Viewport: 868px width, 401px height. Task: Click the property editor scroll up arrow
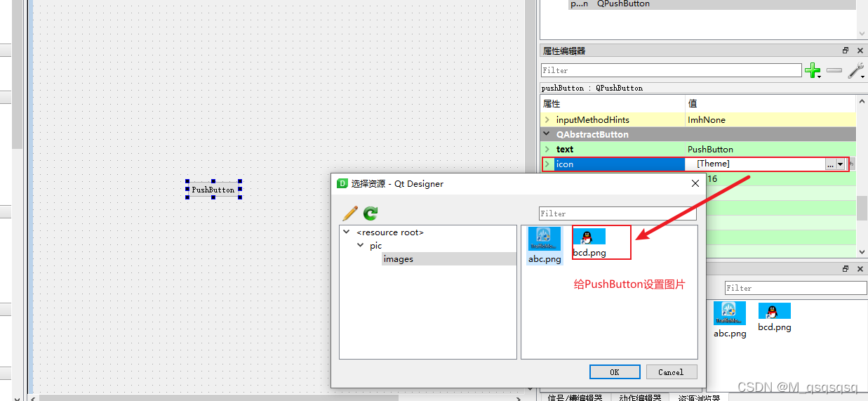[862, 101]
